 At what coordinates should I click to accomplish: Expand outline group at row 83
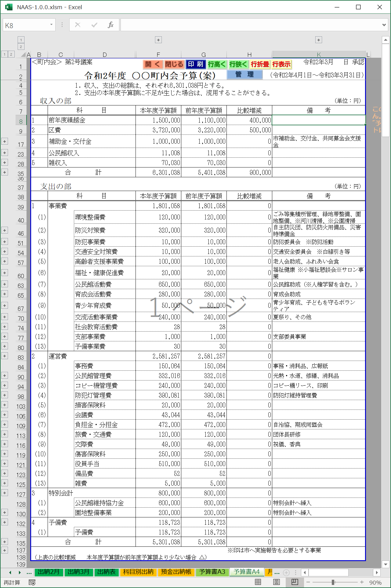click(5, 356)
